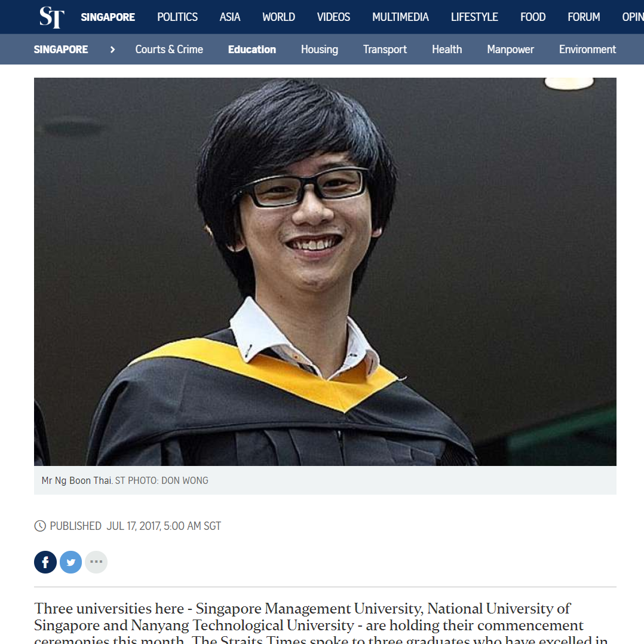This screenshot has width=644, height=644.
Task: Select the Courts & Crime subcategory
Action: coord(169,49)
